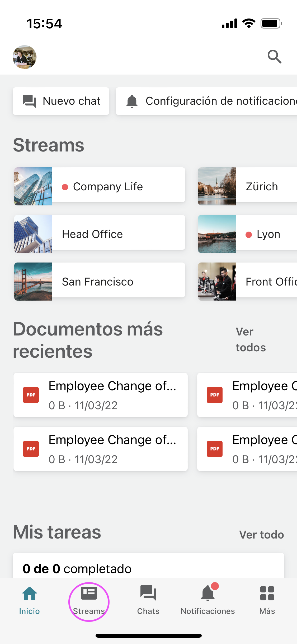Viewport: 297px width, 644px height.
Task: Tap the Front Office stream thumbnail
Action: tap(217, 282)
